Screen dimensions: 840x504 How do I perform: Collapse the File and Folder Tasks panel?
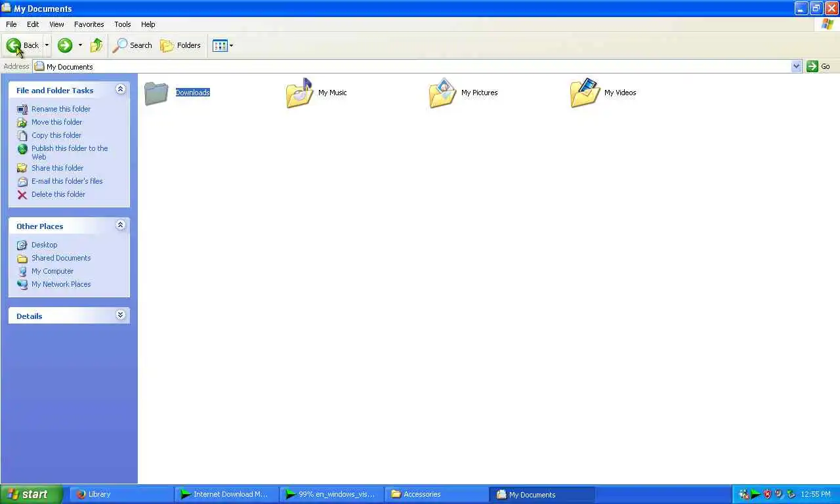[120, 89]
